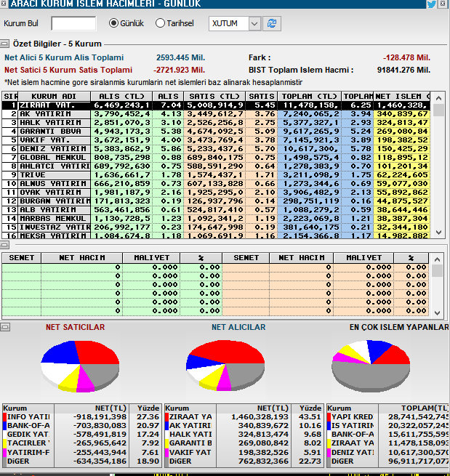Image resolution: width=450 pixels, height=476 pixels.
Task: Sort by ALIS (TL) column header
Action: [121, 96]
